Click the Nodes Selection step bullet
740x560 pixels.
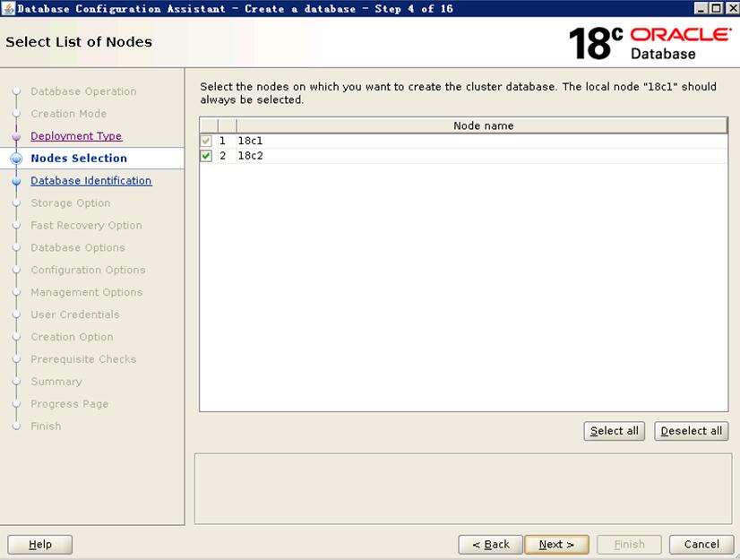[16, 159]
